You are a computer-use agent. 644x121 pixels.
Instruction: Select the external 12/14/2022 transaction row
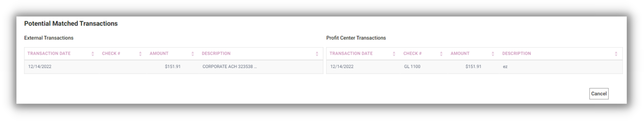(x=173, y=67)
